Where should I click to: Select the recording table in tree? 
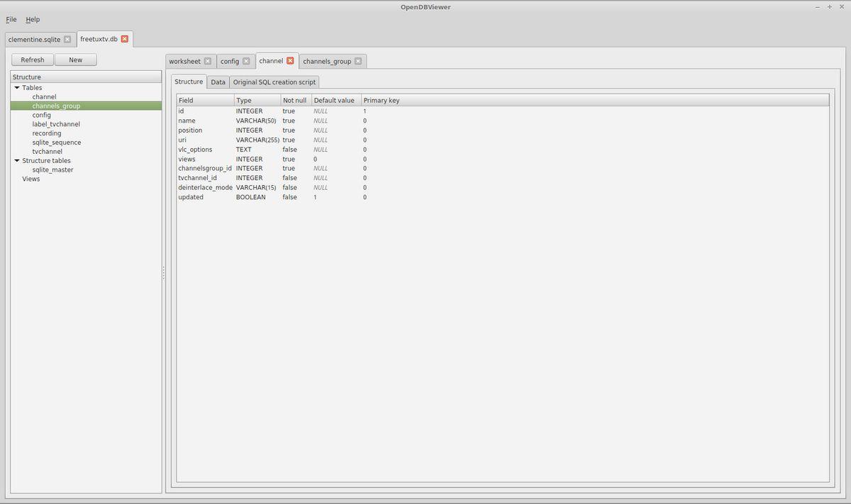(47, 133)
